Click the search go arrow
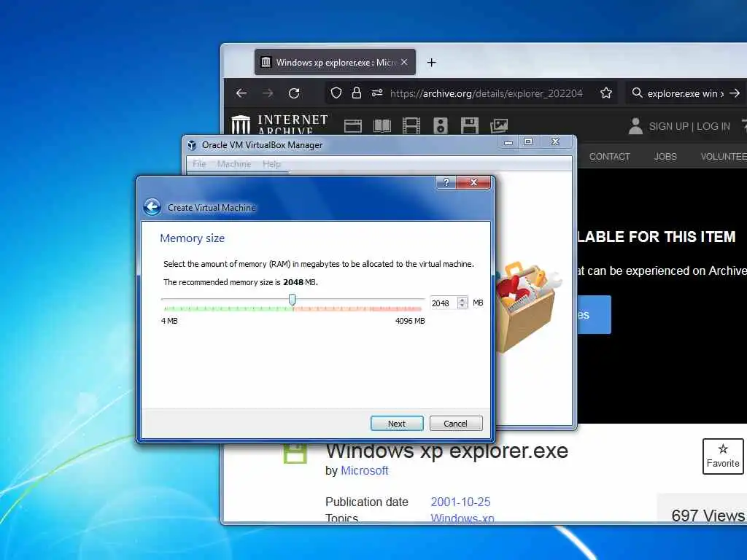 pos(735,93)
